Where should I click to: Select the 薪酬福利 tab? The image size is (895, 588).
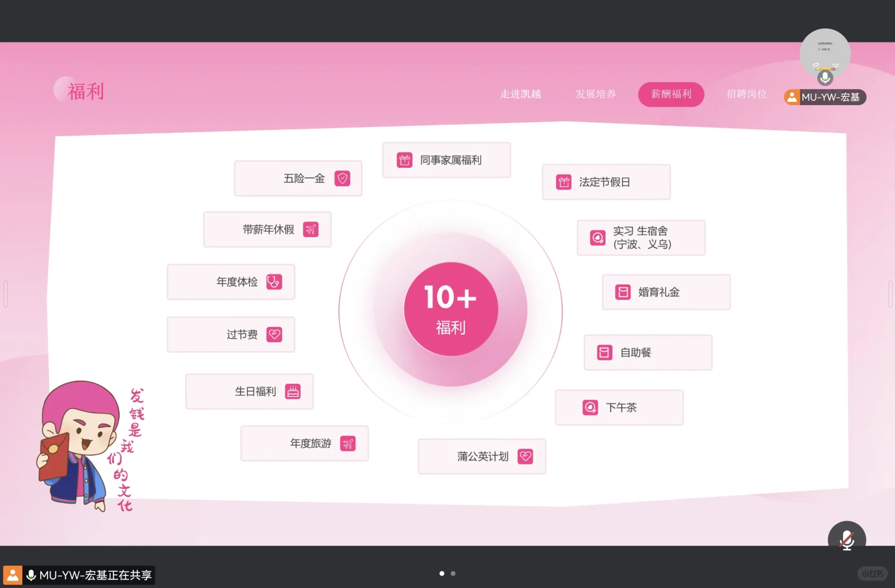pyautogui.click(x=671, y=94)
